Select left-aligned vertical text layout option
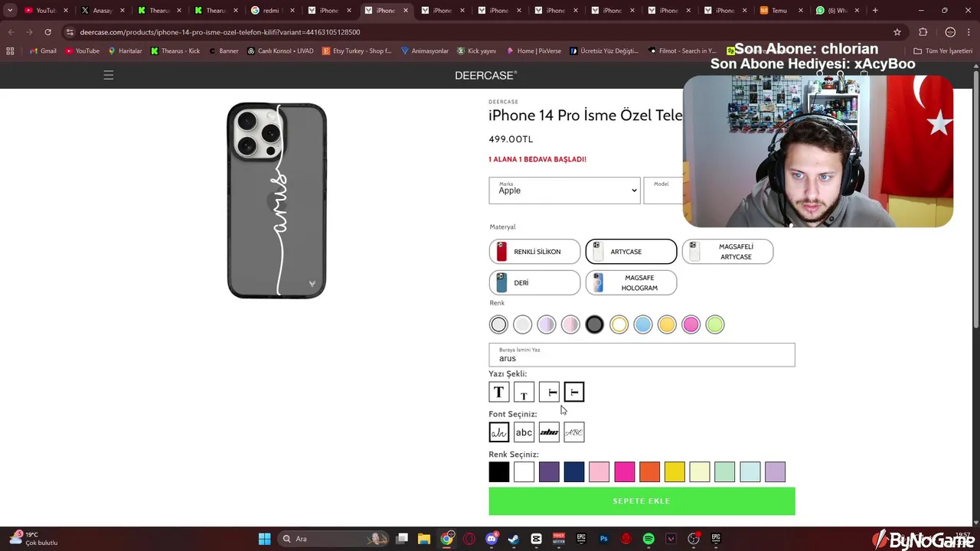This screenshot has width=980, height=551. click(549, 392)
